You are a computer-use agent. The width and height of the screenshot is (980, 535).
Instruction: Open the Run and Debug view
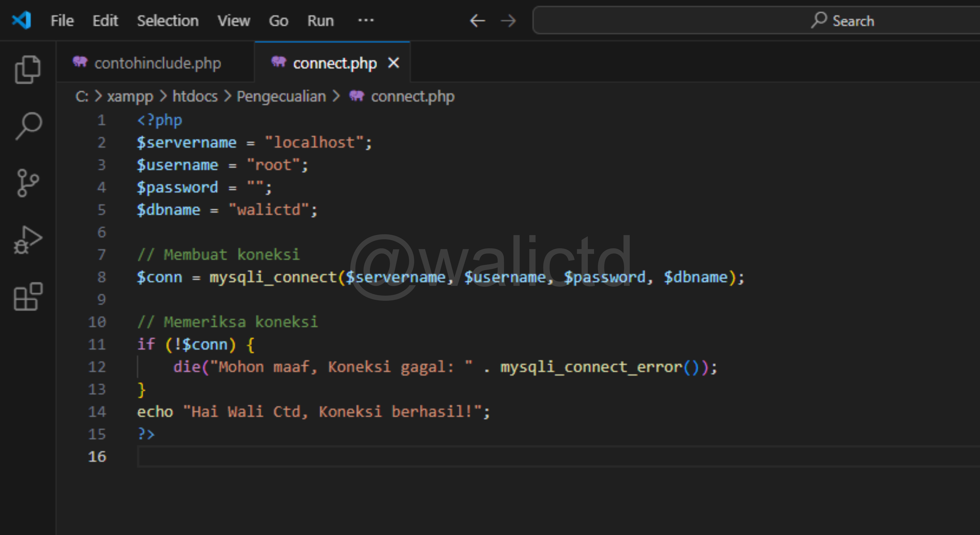point(27,240)
